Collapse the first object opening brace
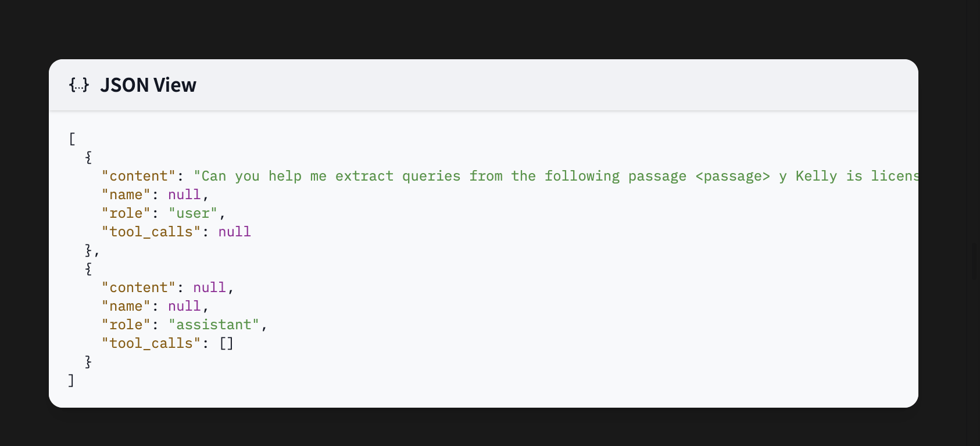 (x=88, y=157)
